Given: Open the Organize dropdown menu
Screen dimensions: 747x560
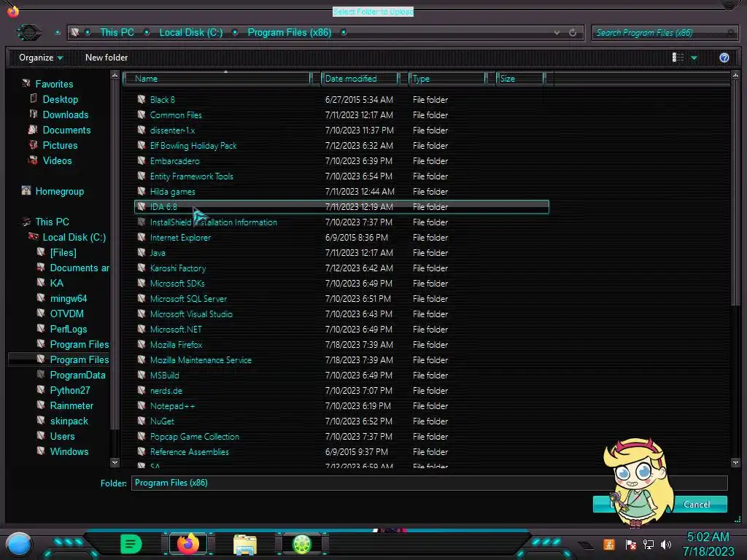Looking at the screenshot, I should [x=41, y=58].
